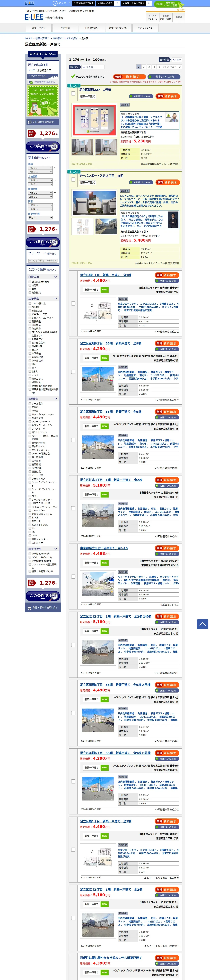Enable the 南側道路 filter checkbox
The height and width of the screenshot is (980, 210).
click(30, 293)
